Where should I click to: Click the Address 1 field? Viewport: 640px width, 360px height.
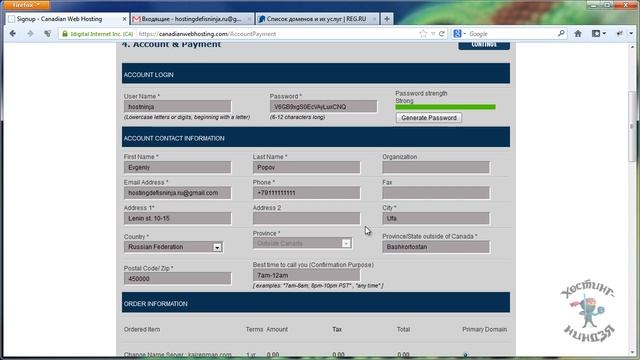[177, 218]
